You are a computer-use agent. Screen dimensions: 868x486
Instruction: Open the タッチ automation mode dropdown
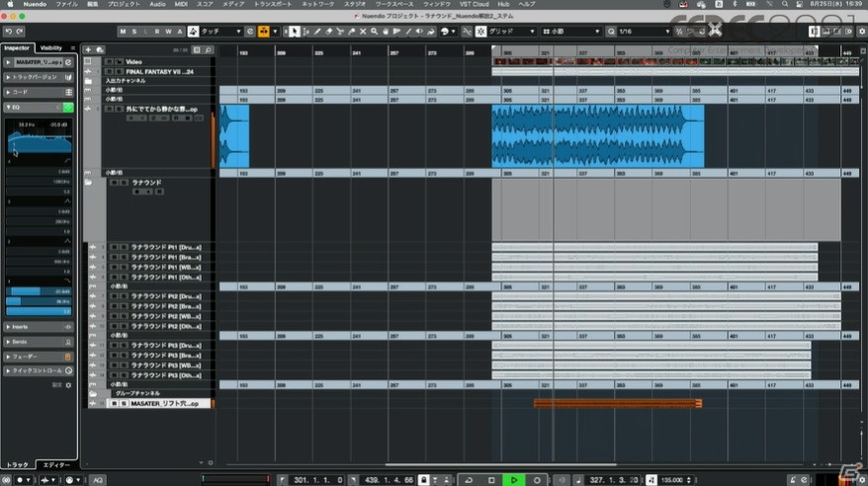(220, 32)
